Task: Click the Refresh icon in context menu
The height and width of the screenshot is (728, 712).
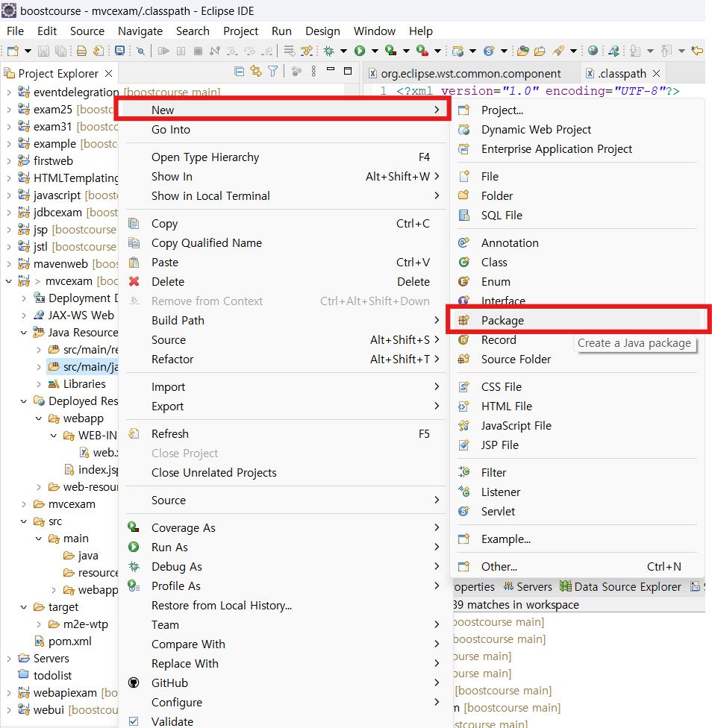Action: (x=134, y=433)
